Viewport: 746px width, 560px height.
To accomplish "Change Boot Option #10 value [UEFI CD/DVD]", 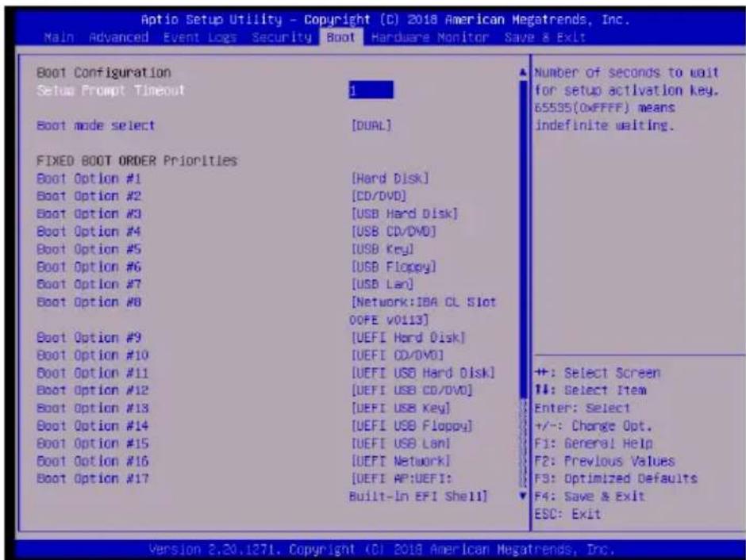I will point(398,355).
